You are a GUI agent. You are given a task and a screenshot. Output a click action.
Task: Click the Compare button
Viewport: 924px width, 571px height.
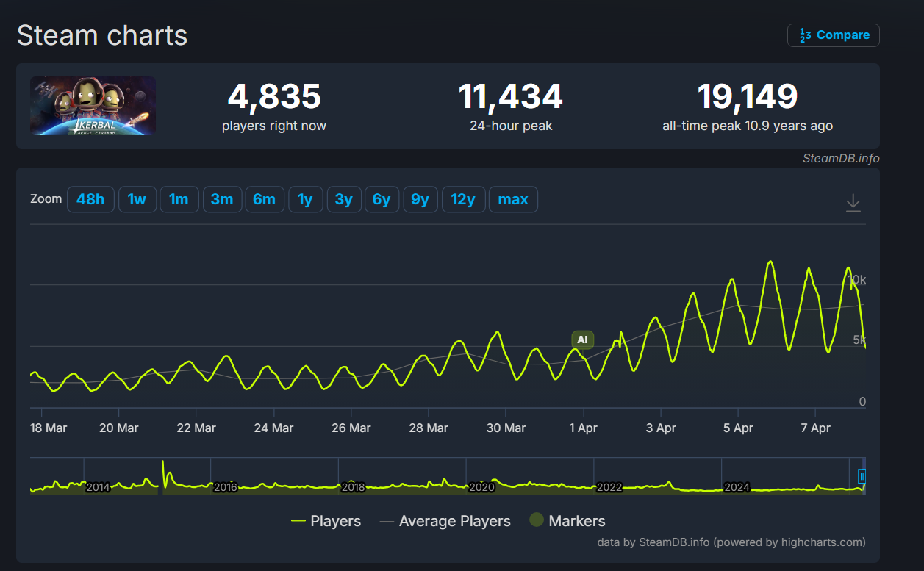tap(833, 35)
